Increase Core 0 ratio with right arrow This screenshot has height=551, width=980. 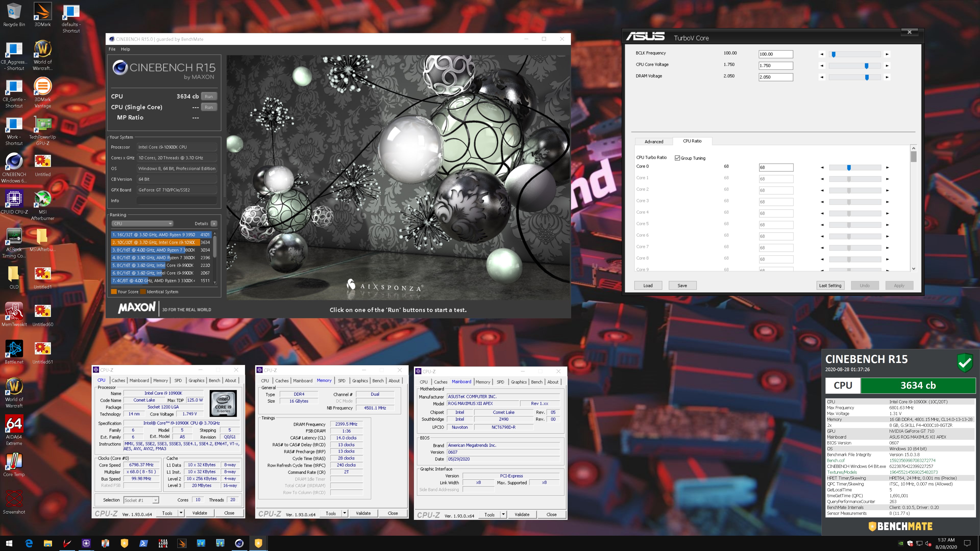tap(887, 168)
